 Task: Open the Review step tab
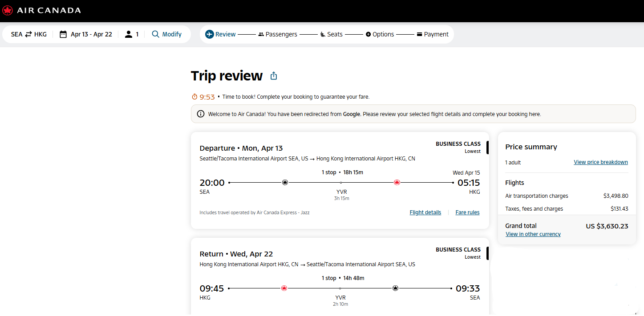(220, 34)
